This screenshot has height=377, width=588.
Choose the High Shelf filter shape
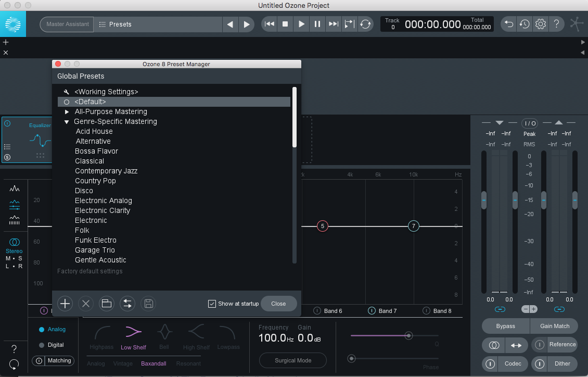coord(196,337)
